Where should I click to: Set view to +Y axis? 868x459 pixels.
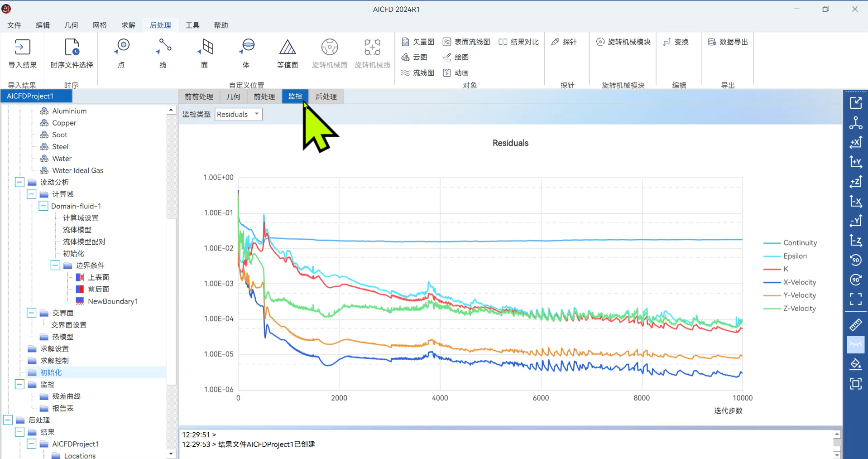coord(855,162)
